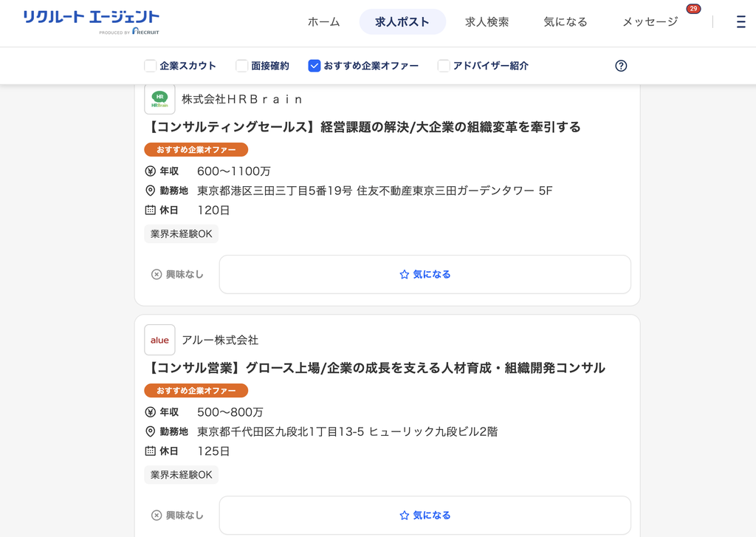Click the alue company logo
Viewport: 756px width, 537px height.
pyautogui.click(x=159, y=340)
